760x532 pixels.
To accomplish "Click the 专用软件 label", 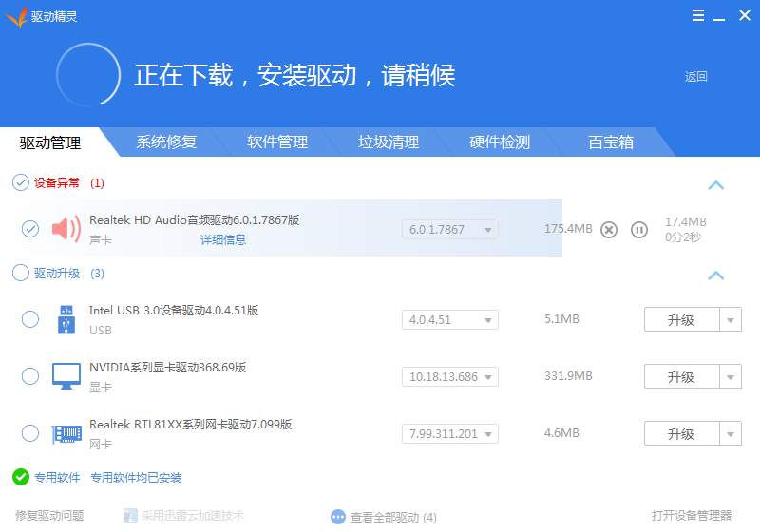I will (x=57, y=477).
